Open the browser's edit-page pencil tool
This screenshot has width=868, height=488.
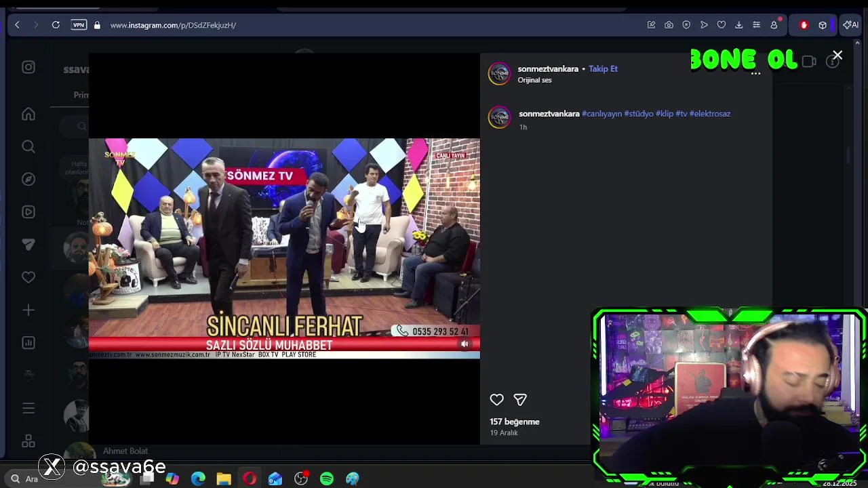coord(651,25)
